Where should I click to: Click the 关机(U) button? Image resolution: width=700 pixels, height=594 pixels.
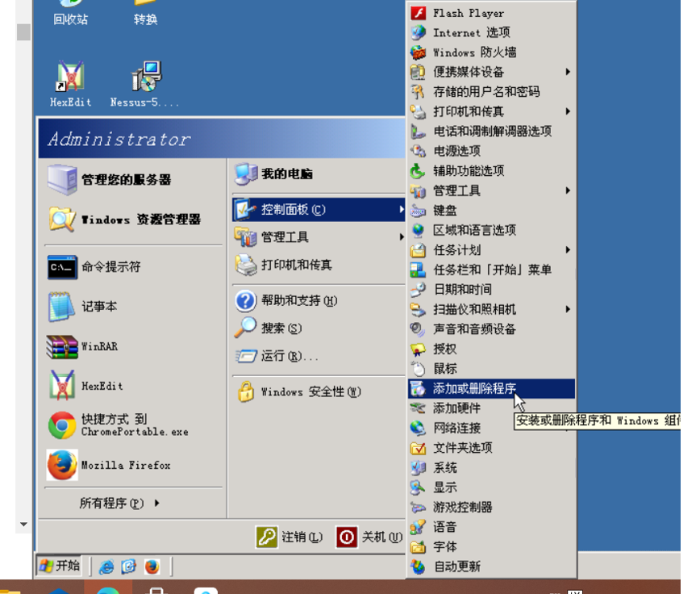pyautogui.click(x=369, y=537)
